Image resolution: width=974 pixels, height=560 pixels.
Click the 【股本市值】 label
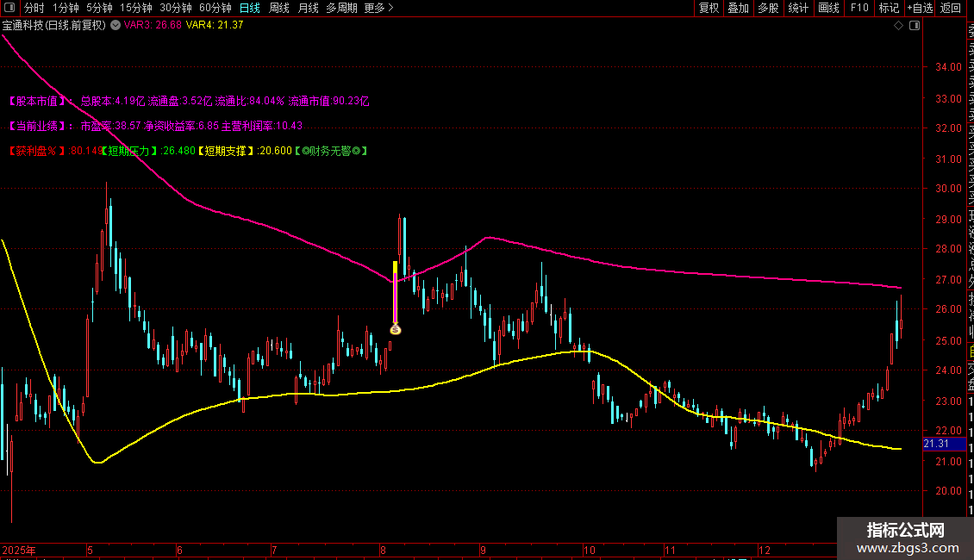point(38,101)
